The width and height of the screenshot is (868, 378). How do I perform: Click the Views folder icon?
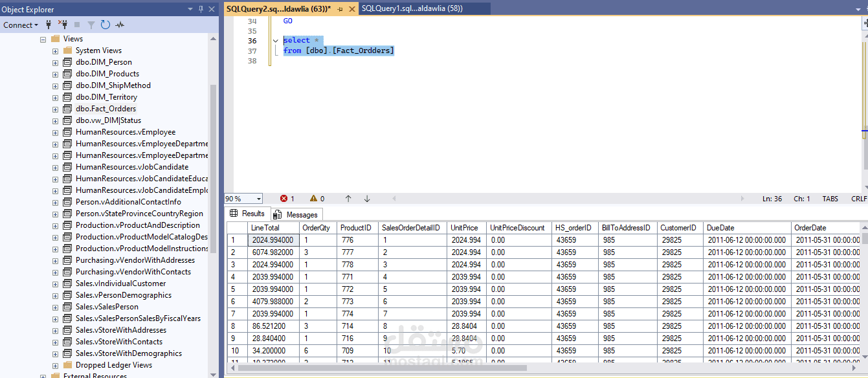(55, 39)
